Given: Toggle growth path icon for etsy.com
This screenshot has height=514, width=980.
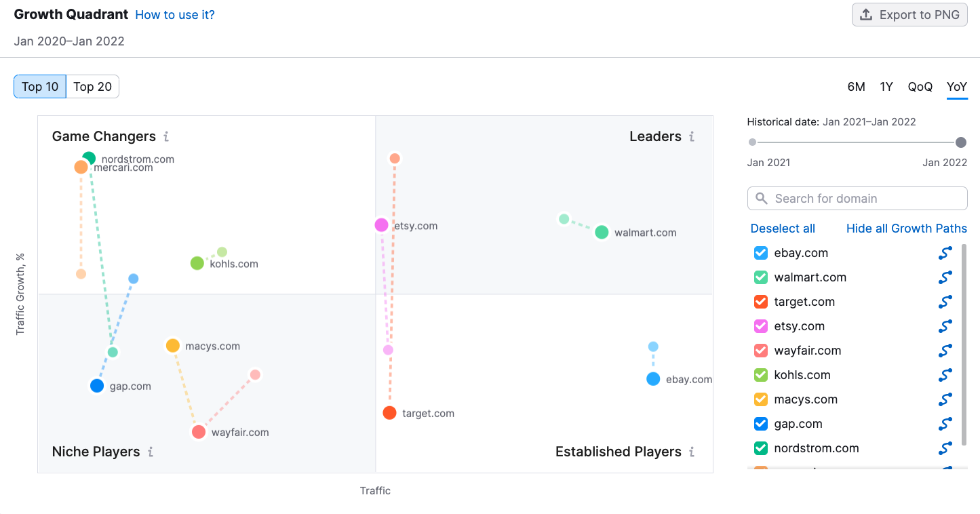Looking at the screenshot, I should coord(945,326).
